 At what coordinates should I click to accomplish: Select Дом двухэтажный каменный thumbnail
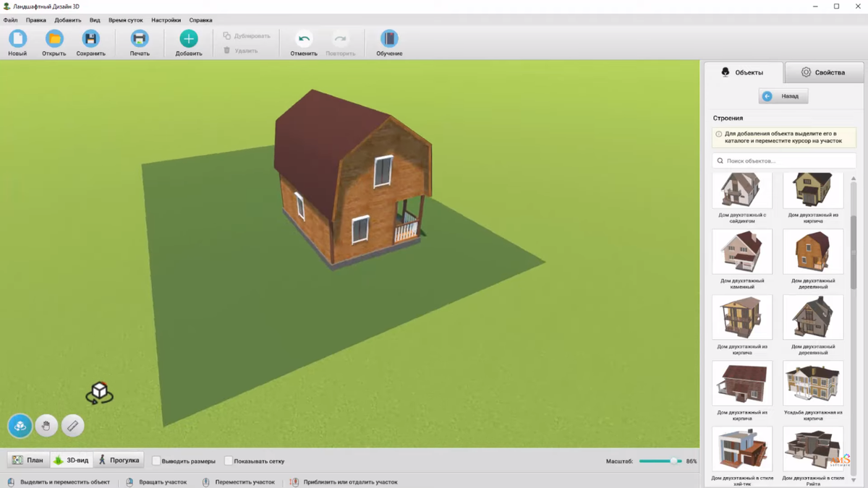coord(742,252)
